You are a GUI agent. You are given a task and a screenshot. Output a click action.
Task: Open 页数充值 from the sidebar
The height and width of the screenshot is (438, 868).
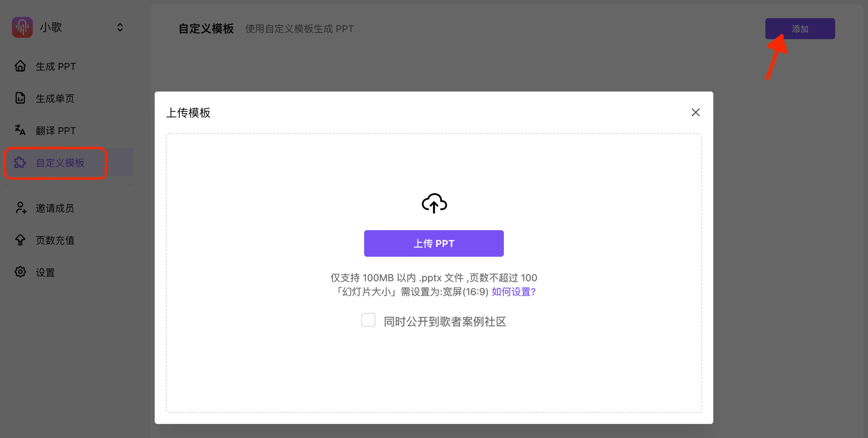55,240
